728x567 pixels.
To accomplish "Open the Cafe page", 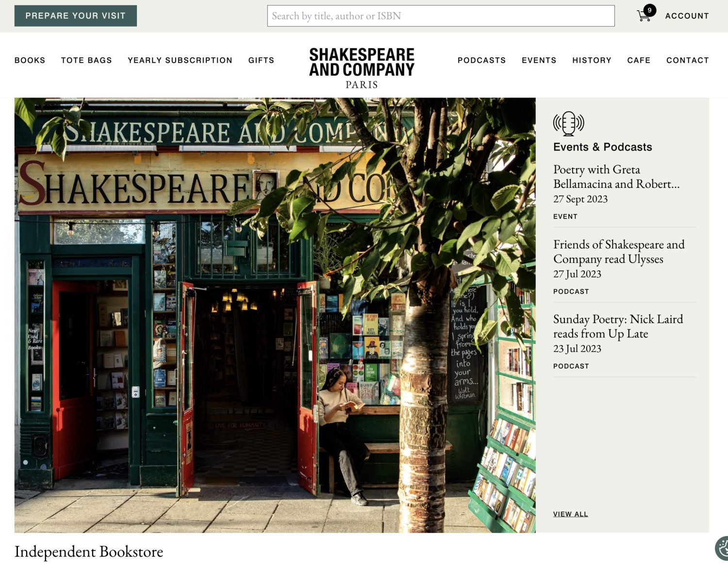I will pyautogui.click(x=639, y=60).
